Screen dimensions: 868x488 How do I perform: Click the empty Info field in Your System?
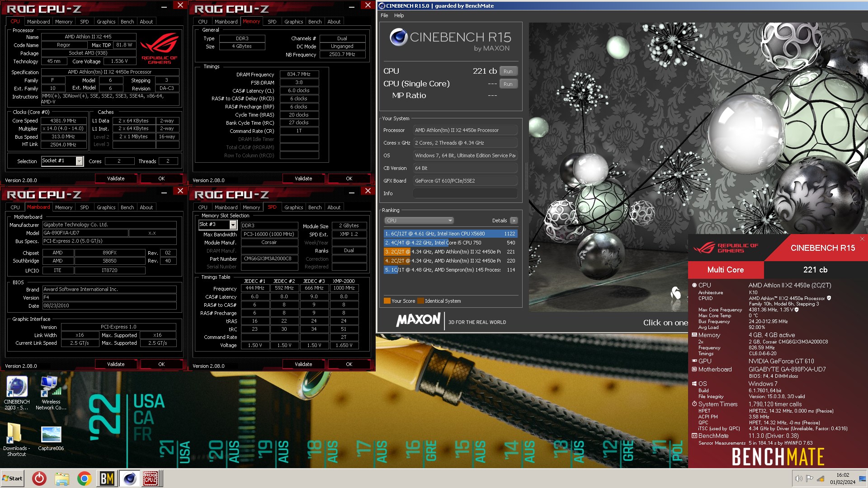465,193
